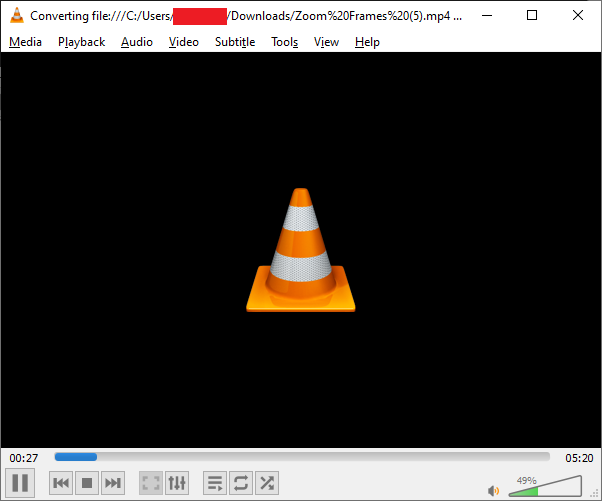Click the total duration label 05:20
This screenshot has height=501, width=602.
coord(579,458)
